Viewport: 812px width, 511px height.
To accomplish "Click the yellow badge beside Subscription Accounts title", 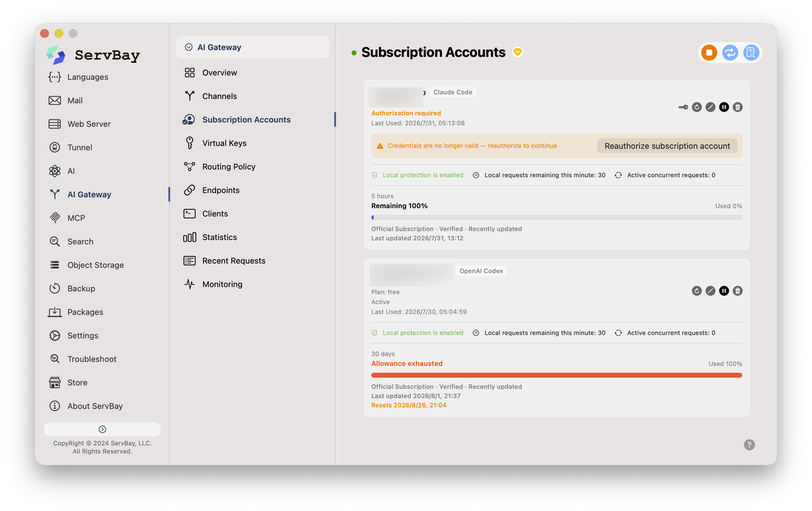I will [x=518, y=52].
